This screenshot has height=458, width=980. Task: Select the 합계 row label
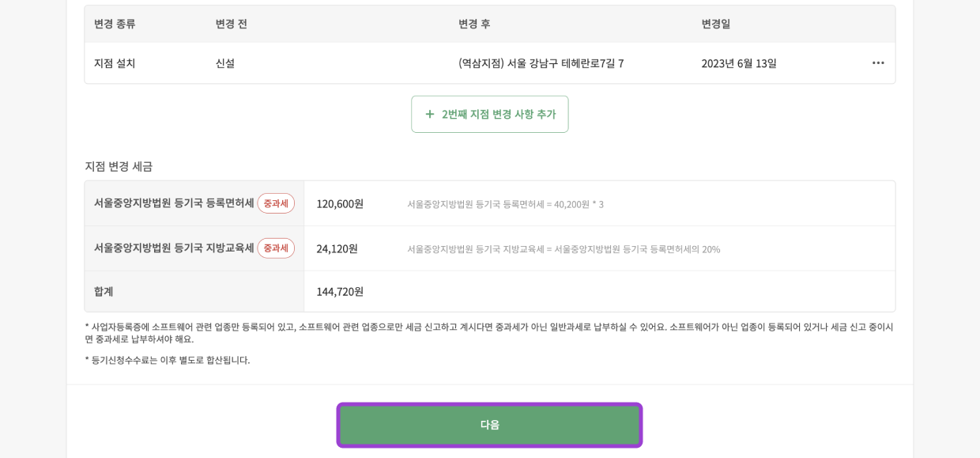pyautogui.click(x=104, y=292)
